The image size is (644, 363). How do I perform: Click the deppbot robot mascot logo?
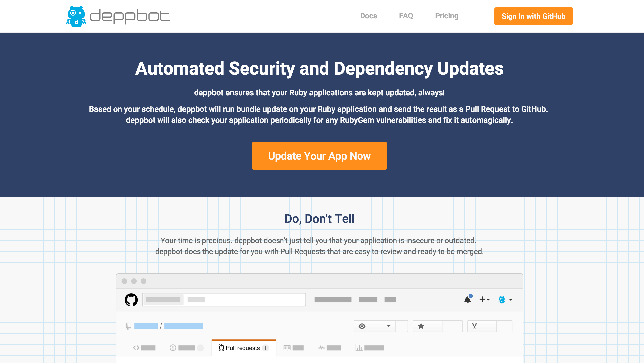pos(76,16)
